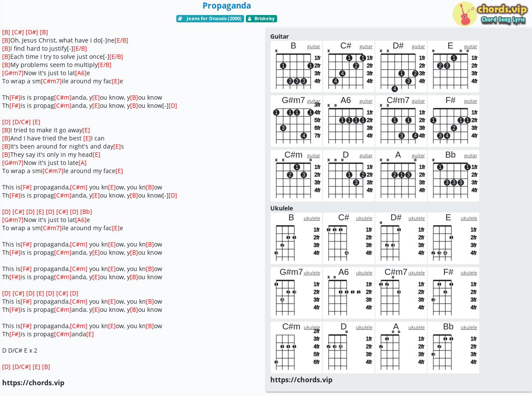Image resolution: width=532 pixels, height=396 pixels.
Task: Click the ukulele link next to chord F#
Action: pos(469,273)
